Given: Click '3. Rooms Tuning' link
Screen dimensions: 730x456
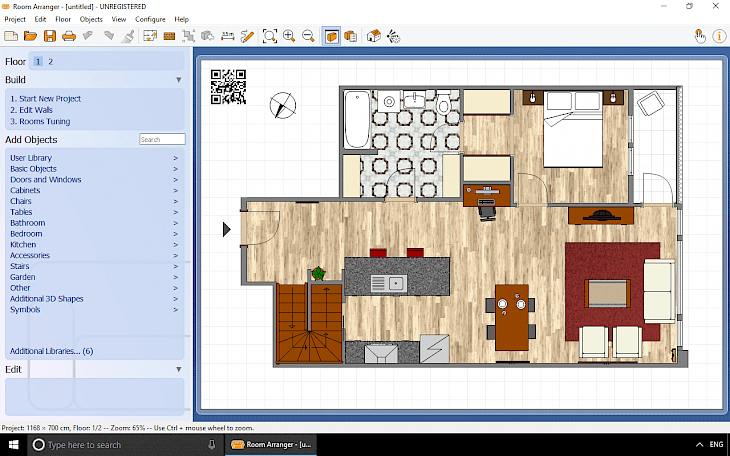Looking at the screenshot, I should [x=40, y=121].
